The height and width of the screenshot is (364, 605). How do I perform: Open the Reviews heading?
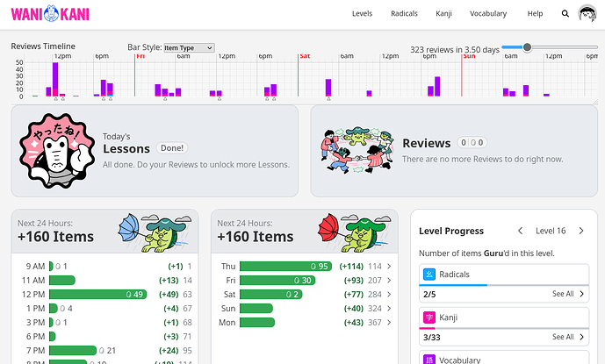[427, 143]
